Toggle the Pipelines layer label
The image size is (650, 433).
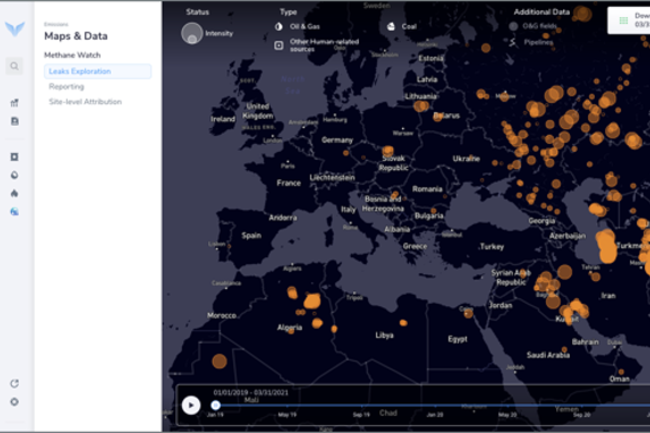pyautogui.click(x=538, y=42)
